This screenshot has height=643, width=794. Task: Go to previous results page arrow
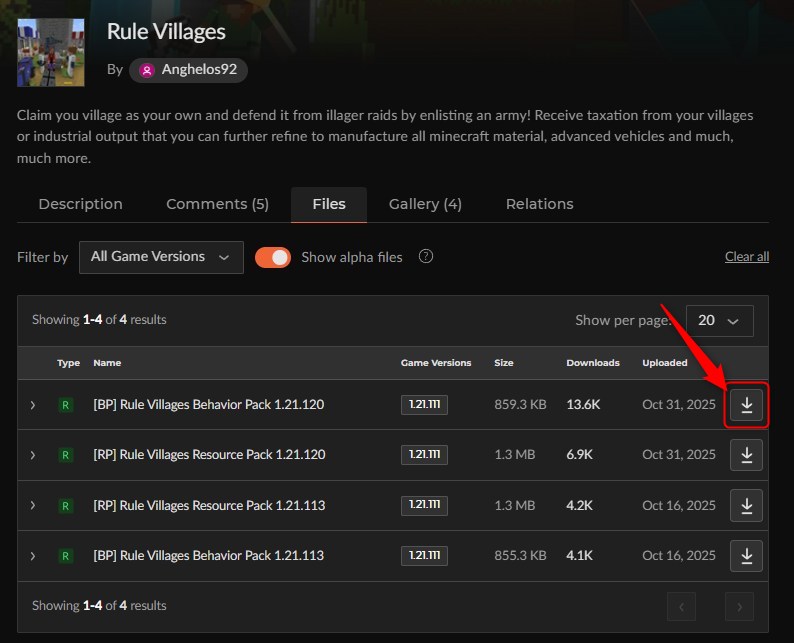(x=682, y=607)
